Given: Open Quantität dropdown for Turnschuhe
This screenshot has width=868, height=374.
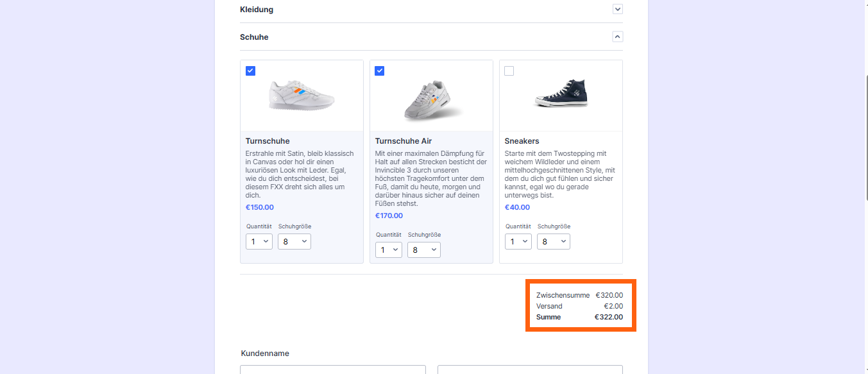Looking at the screenshot, I should coord(259,242).
